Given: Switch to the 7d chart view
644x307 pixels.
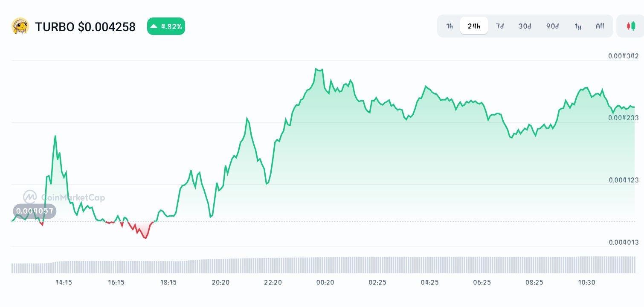Looking at the screenshot, I should (500, 26).
